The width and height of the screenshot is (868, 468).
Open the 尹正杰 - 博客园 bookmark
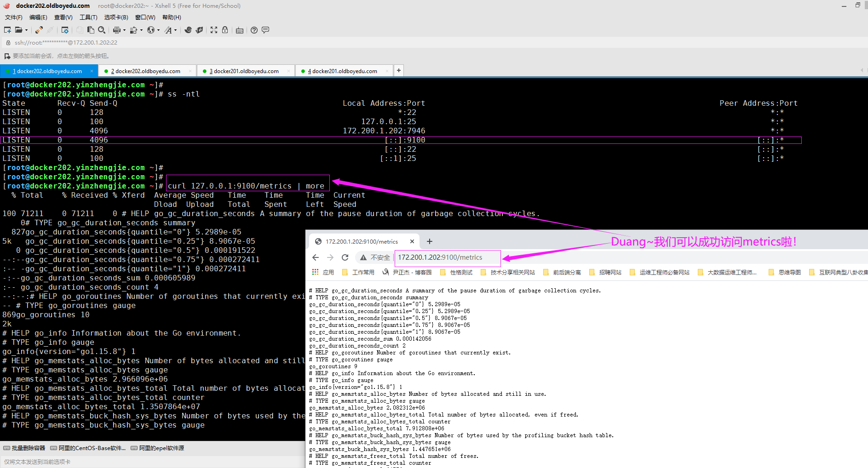click(x=407, y=273)
